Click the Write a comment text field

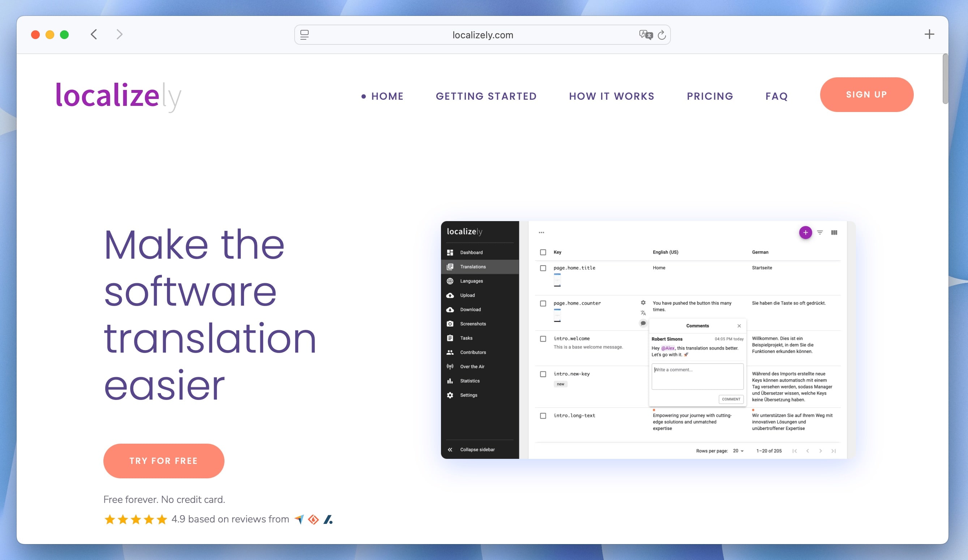tap(697, 376)
